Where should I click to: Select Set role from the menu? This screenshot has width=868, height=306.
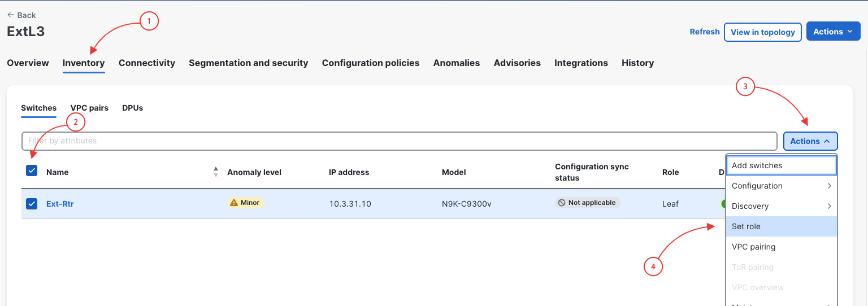tap(782, 226)
